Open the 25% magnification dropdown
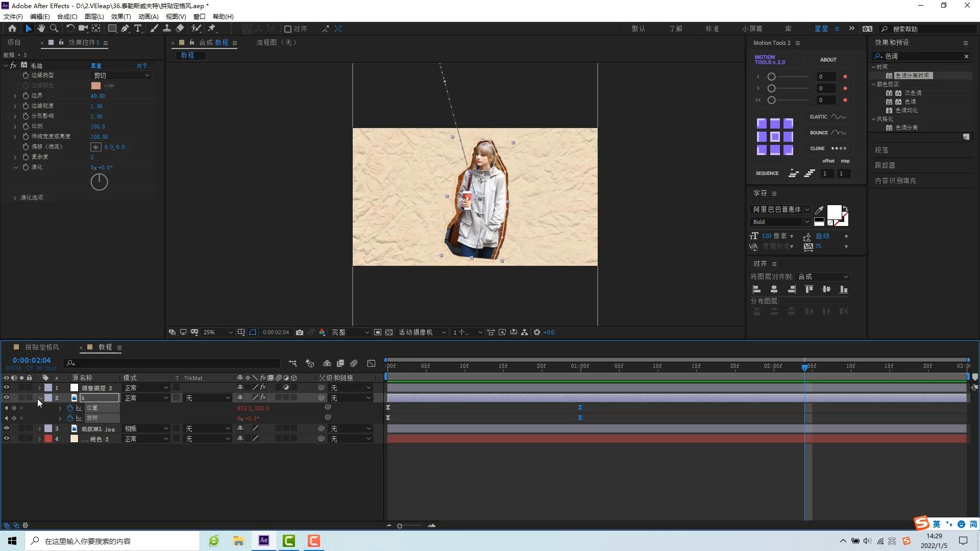 (x=217, y=332)
